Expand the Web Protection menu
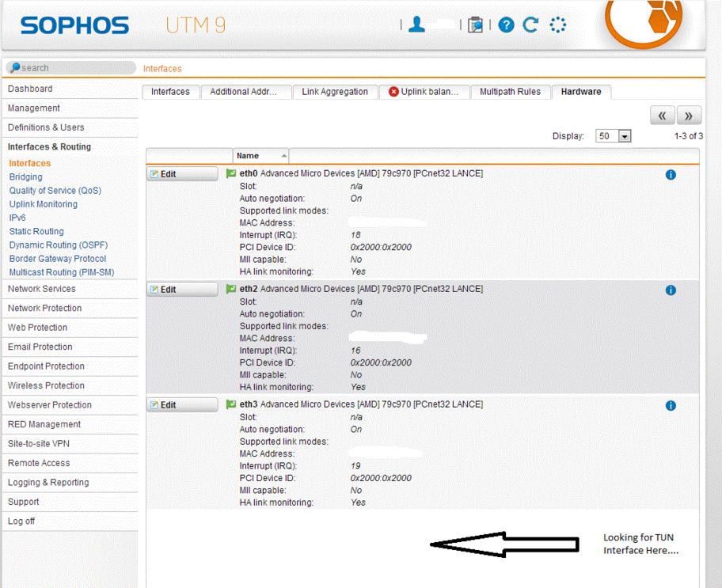Viewport: 722px width, 588px height. click(x=70, y=328)
